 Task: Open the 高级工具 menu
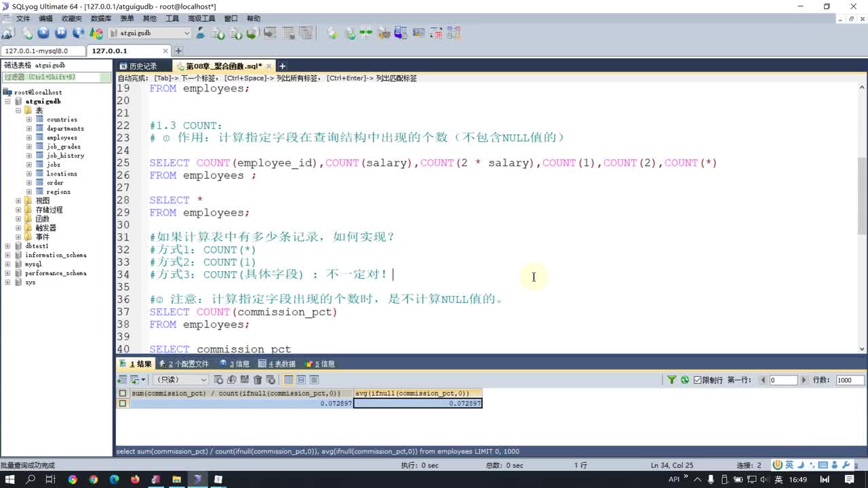pos(201,19)
